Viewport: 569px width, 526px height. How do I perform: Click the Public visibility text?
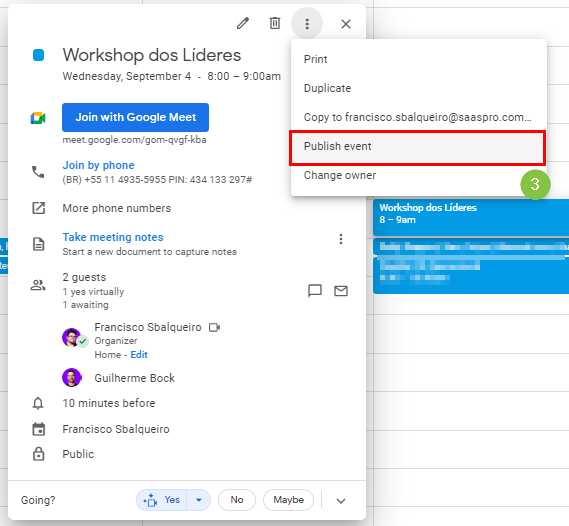(78, 454)
